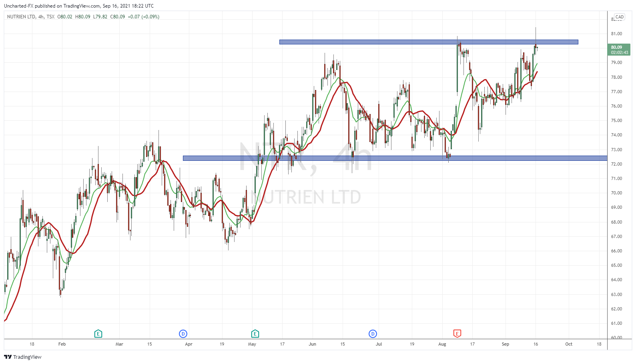Viewport: 636px width, 364px height.
Task: Click the Aug label on time axis
Action: pos(442,344)
